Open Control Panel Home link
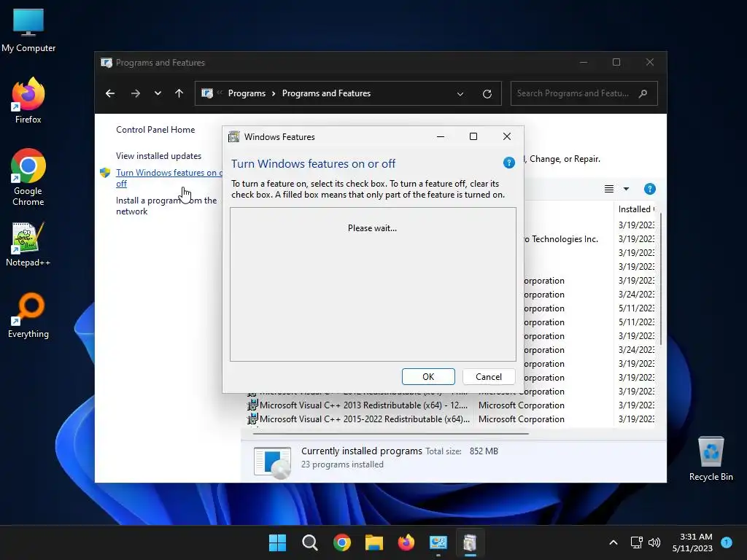747x560 pixels. pos(155,130)
